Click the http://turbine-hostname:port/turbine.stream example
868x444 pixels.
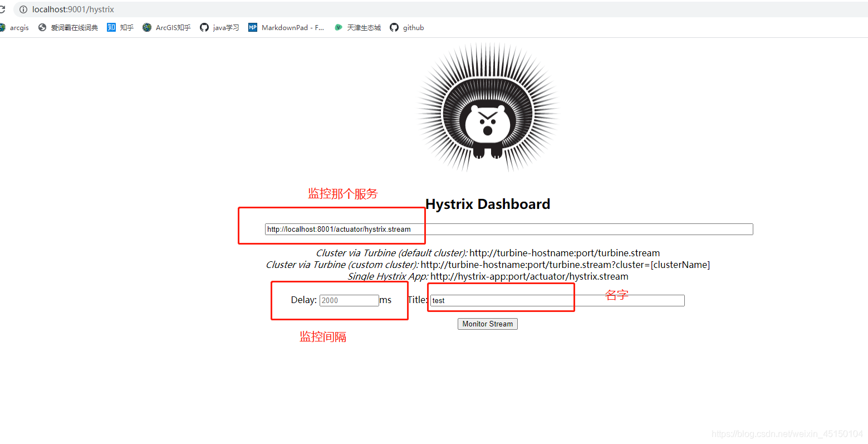click(565, 253)
